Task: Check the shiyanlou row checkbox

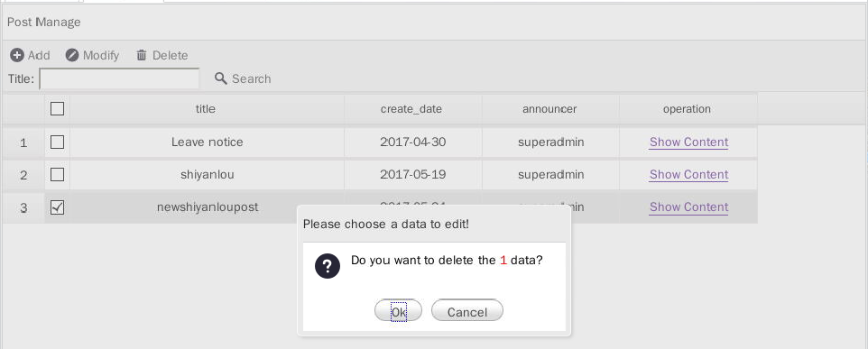Action: pyautogui.click(x=57, y=175)
